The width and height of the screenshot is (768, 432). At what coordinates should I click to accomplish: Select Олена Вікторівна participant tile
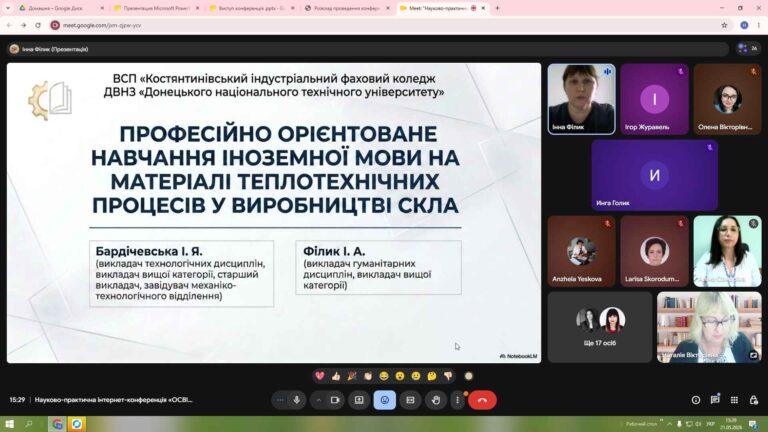727,99
